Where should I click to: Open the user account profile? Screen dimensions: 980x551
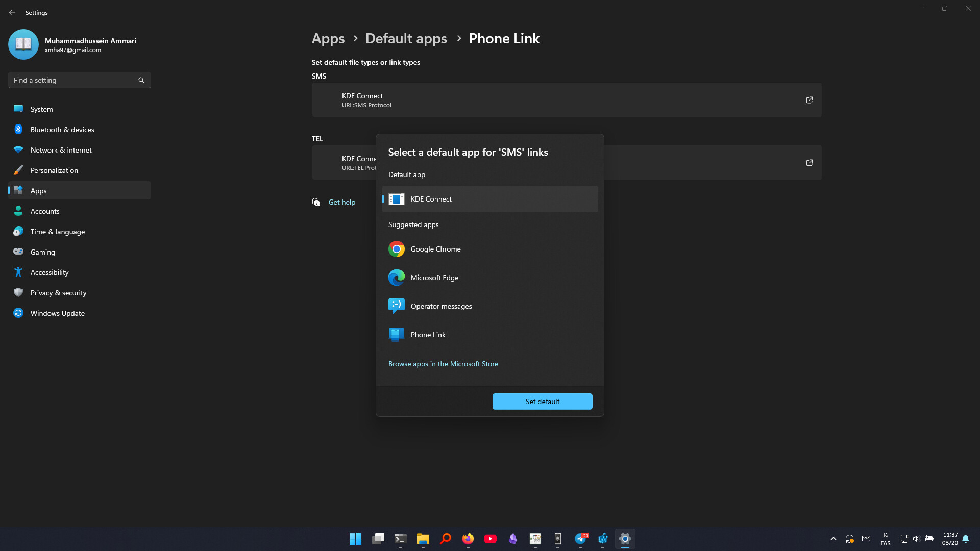point(72,44)
